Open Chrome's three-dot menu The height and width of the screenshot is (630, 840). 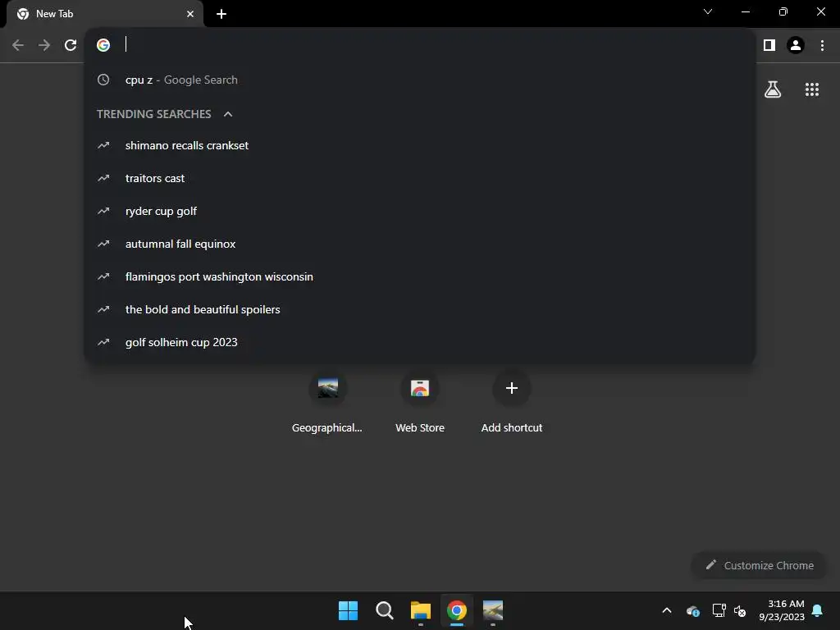point(822,45)
